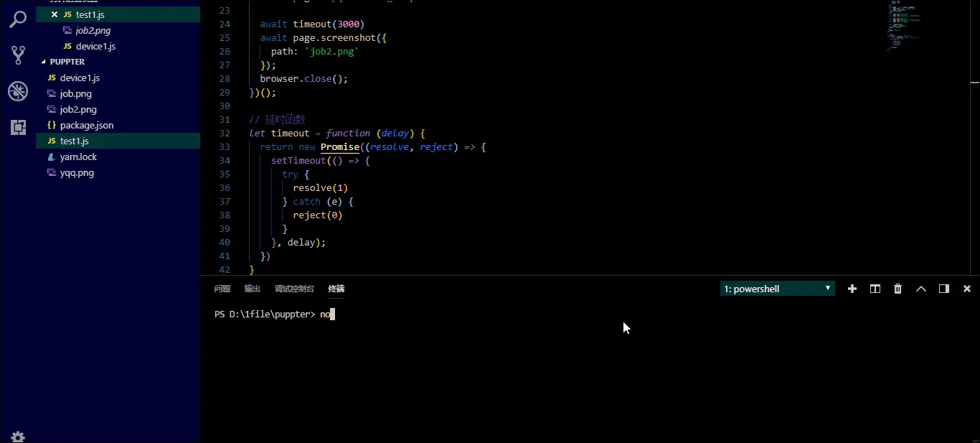Open the Search view in activity bar
The width and height of the screenshot is (980, 443).
click(18, 19)
